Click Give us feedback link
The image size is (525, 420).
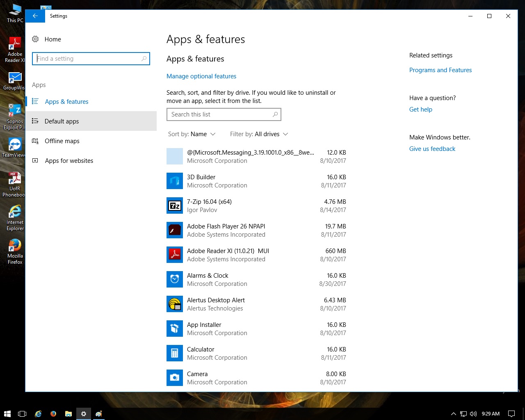click(x=432, y=149)
